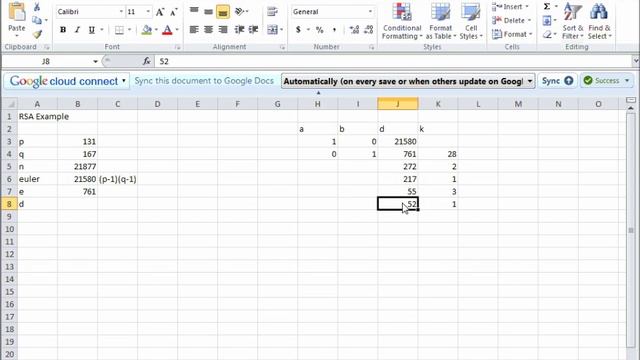The height and width of the screenshot is (360, 640).
Task: Select cell containing '(p-1)(q-1)'
Action: (118, 179)
